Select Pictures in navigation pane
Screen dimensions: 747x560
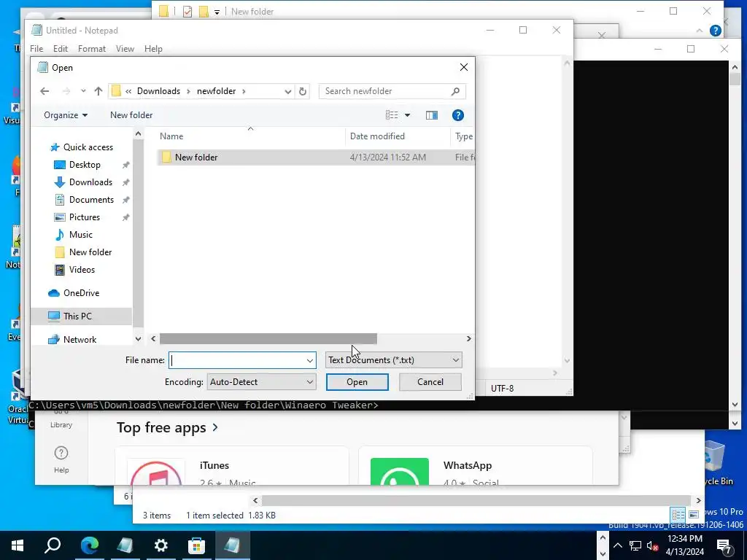click(85, 217)
